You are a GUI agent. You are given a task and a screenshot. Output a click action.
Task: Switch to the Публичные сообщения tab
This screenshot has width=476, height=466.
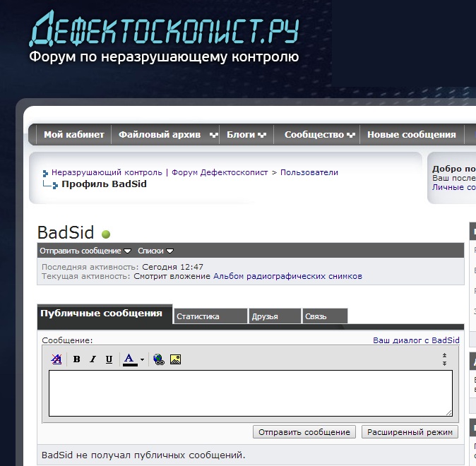point(105,313)
